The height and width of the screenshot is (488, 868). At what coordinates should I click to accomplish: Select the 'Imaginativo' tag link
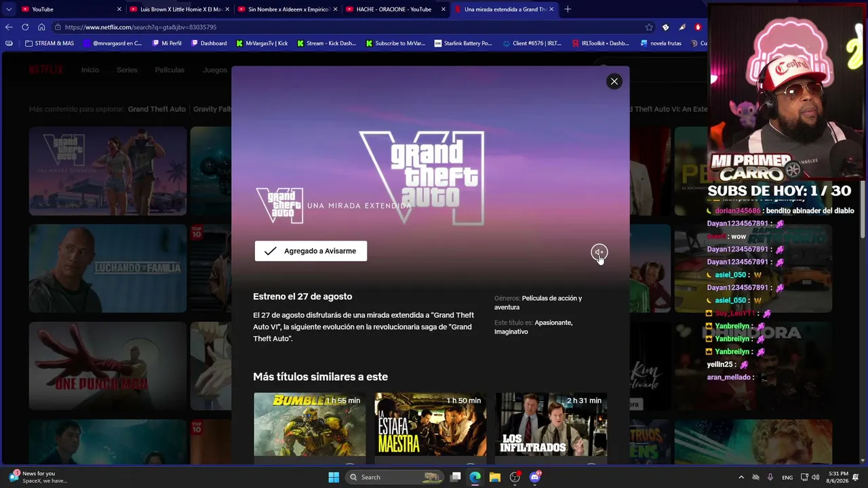click(511, 331)
